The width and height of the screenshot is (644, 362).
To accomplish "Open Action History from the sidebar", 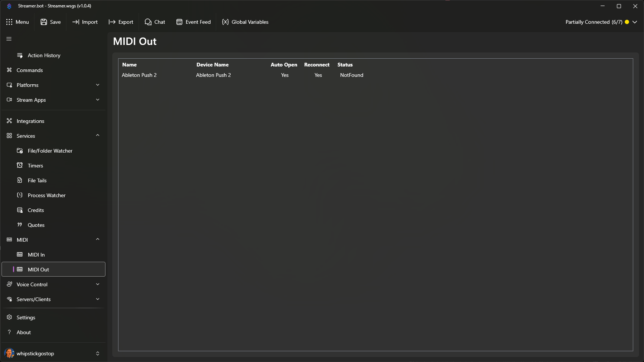I will (x=44, y=55).
